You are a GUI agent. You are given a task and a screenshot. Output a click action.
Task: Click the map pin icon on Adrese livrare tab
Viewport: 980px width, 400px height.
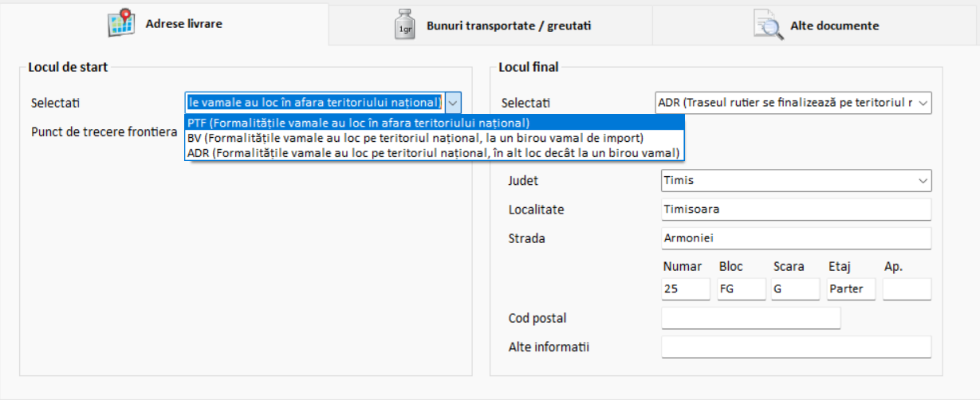(121, 24)
